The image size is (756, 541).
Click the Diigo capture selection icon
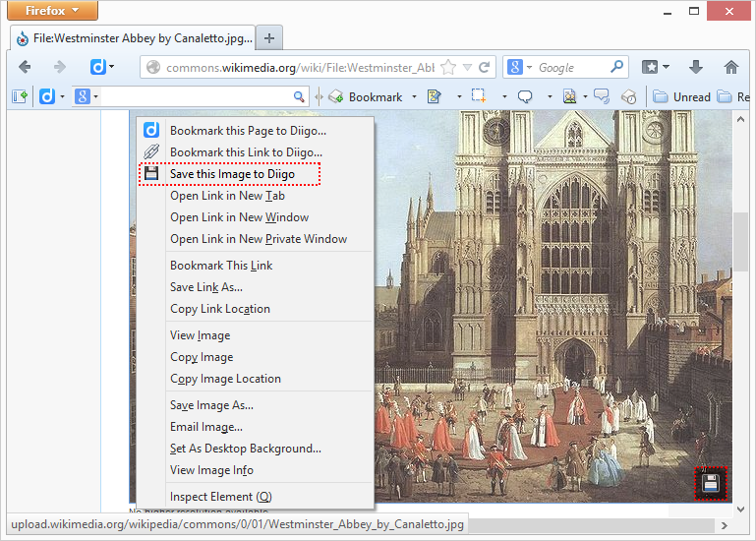pyautogui.click(x=479, y=96)
